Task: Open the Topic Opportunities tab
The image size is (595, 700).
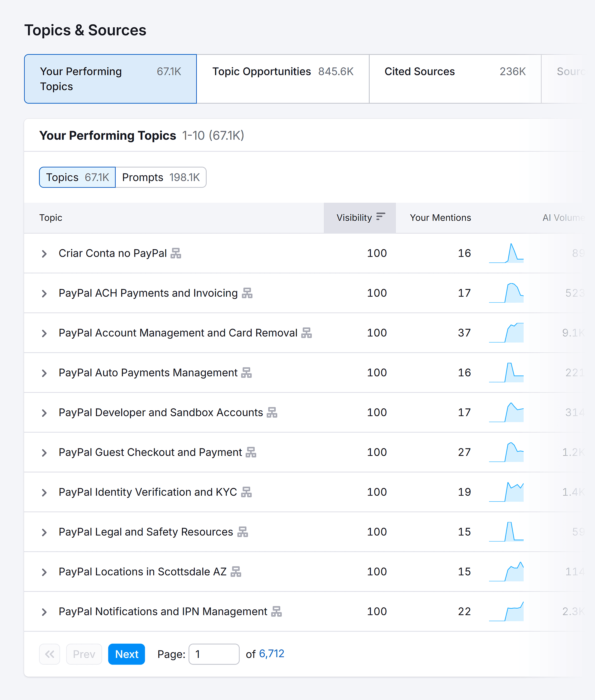Action: click(283, 71)
